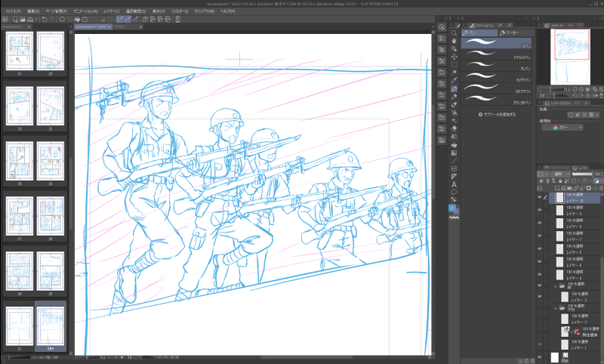This screenshot has width=604, height=364.
Task: Select the Zoom magnifier tool
Action: (454, 33)
